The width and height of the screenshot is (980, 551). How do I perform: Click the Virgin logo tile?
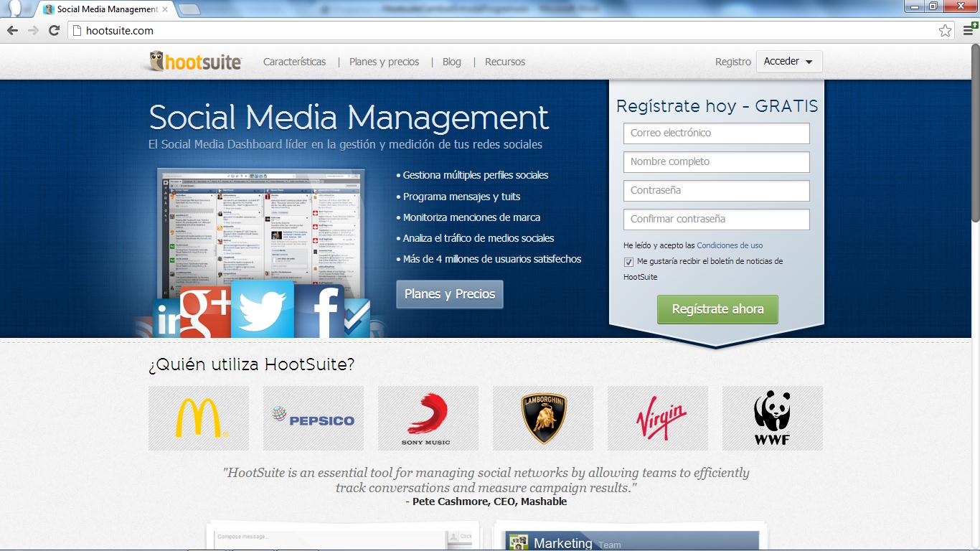pyautogui.click(x=658, y=418)
